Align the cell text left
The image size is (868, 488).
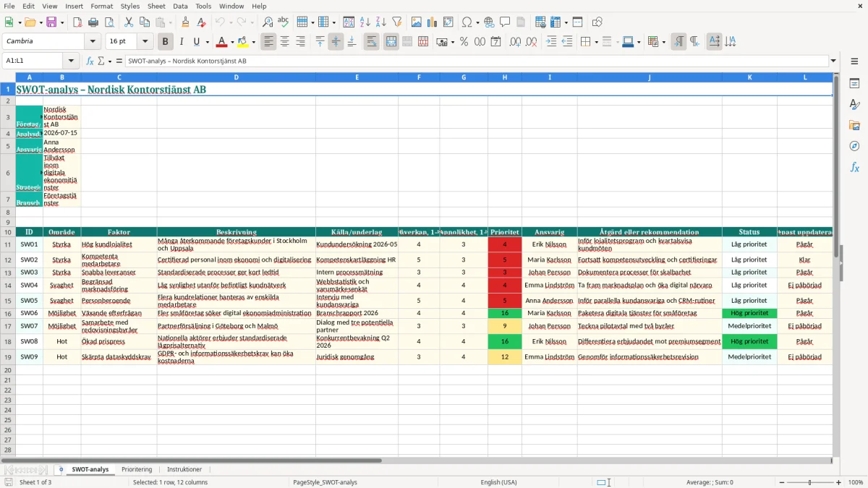(x=268, y=42)
